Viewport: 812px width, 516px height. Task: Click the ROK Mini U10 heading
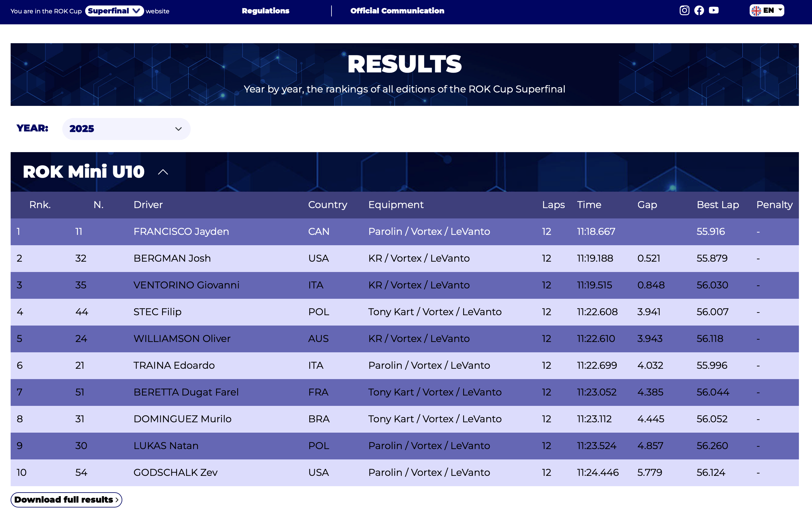click(84, 172)
